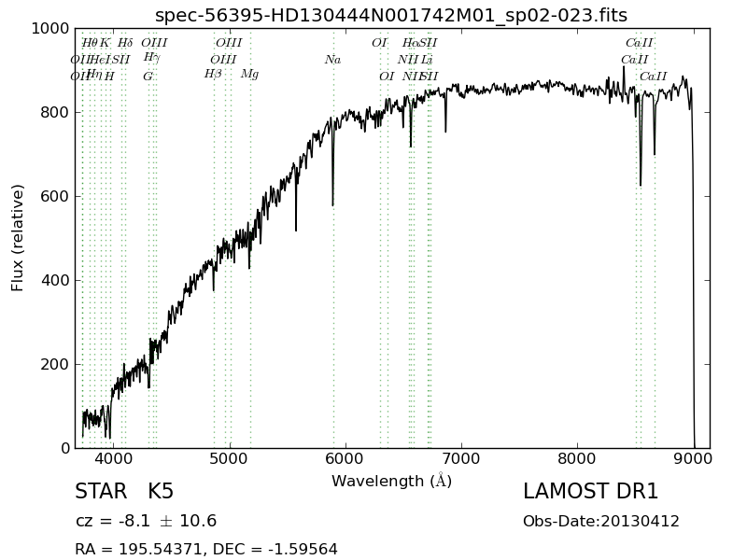The width and height of the screenshot is (747, 560).
Task: Click y-axis tick label '1000'
Action: (x=50, y=29)
